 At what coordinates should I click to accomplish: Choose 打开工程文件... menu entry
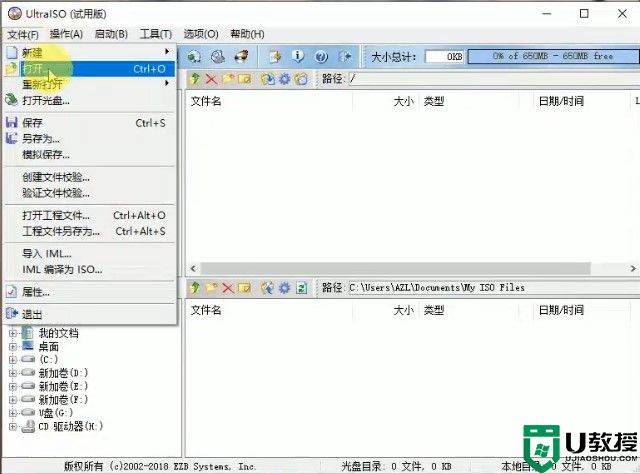tap(90, 215)
